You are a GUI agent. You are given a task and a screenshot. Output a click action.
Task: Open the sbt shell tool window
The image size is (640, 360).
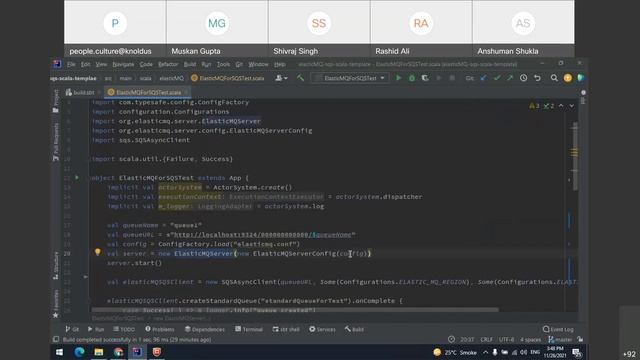point(286,329)
